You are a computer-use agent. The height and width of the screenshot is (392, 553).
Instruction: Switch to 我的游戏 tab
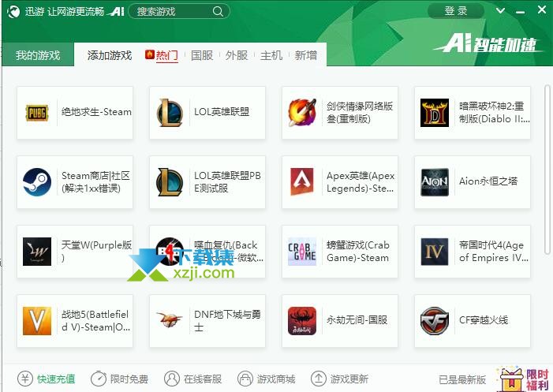[x=38, y=55]
